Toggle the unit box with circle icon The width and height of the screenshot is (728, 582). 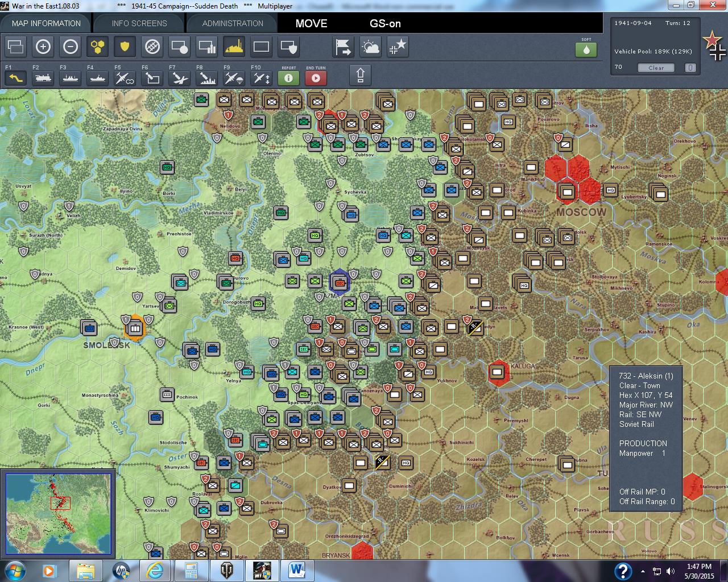point(179,47)
